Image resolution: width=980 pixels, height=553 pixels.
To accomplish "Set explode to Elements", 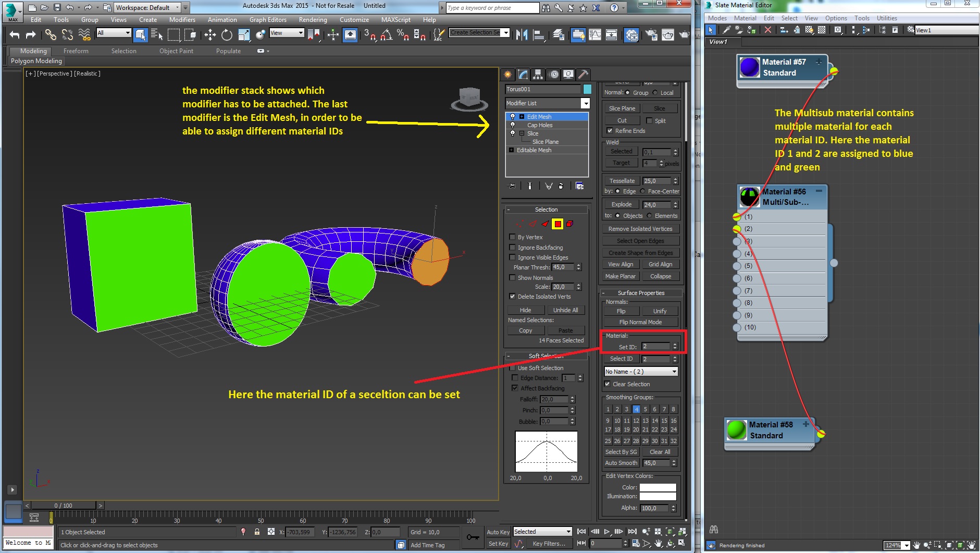I will pyautogui.click(x=649, y=216).
